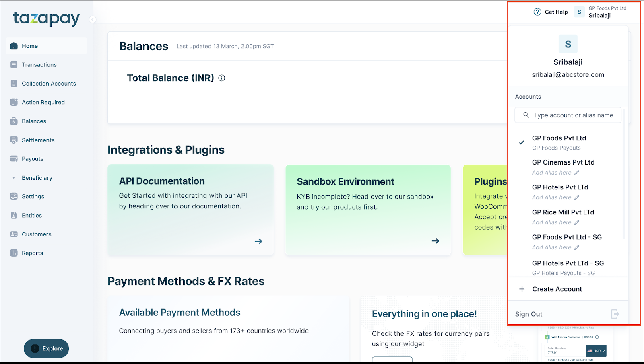Screen dimensions: 644x364
Task: Collapse the sidebar with the chevron button
Action: 93,19
